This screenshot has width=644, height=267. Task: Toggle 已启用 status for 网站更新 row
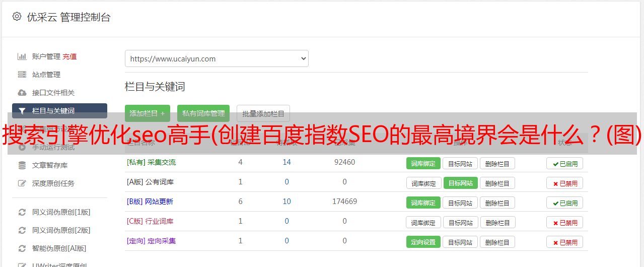click(x=564, y=203)
